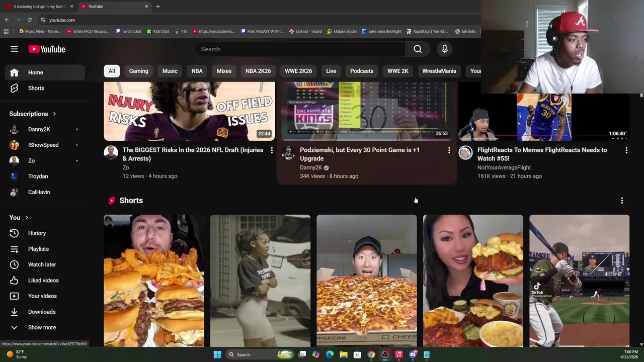Open a new Chrome tab

(x=157, y=6)
